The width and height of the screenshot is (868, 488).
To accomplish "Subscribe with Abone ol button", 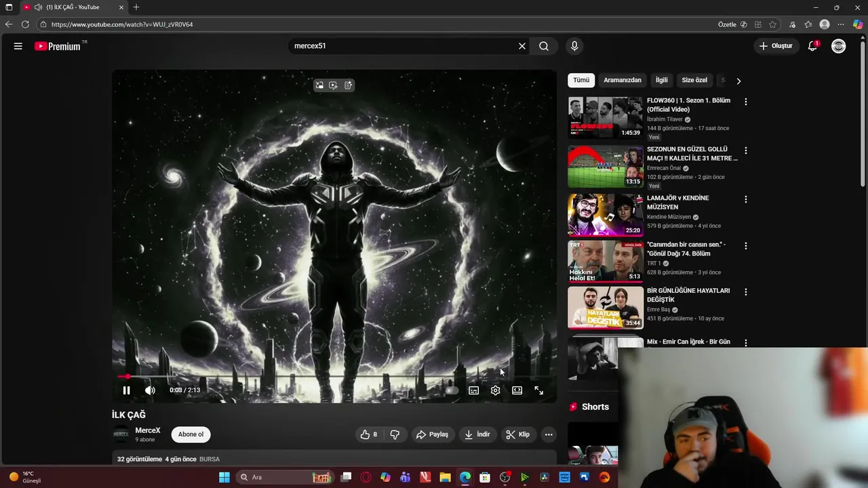I will [191, 434].
